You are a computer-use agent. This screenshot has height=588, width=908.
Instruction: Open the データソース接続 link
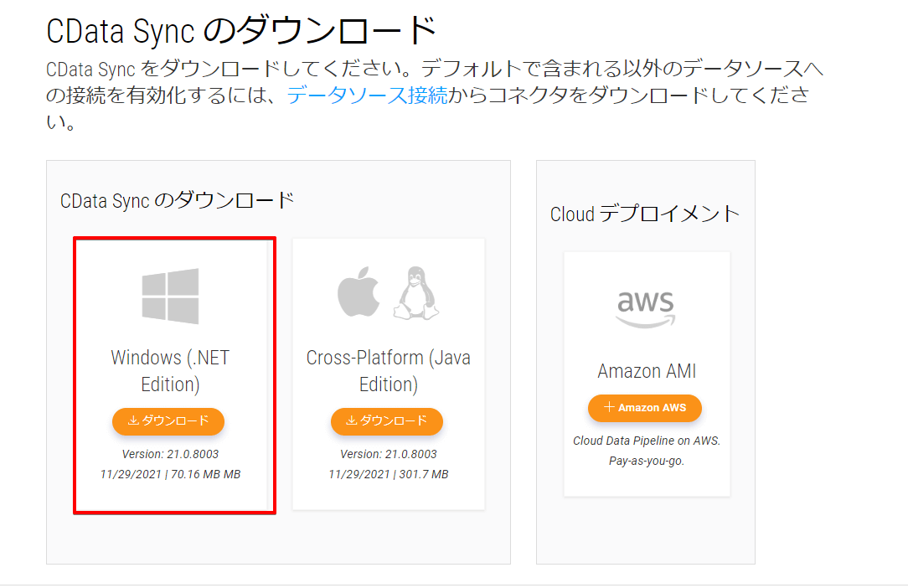(x=367, y=95)
